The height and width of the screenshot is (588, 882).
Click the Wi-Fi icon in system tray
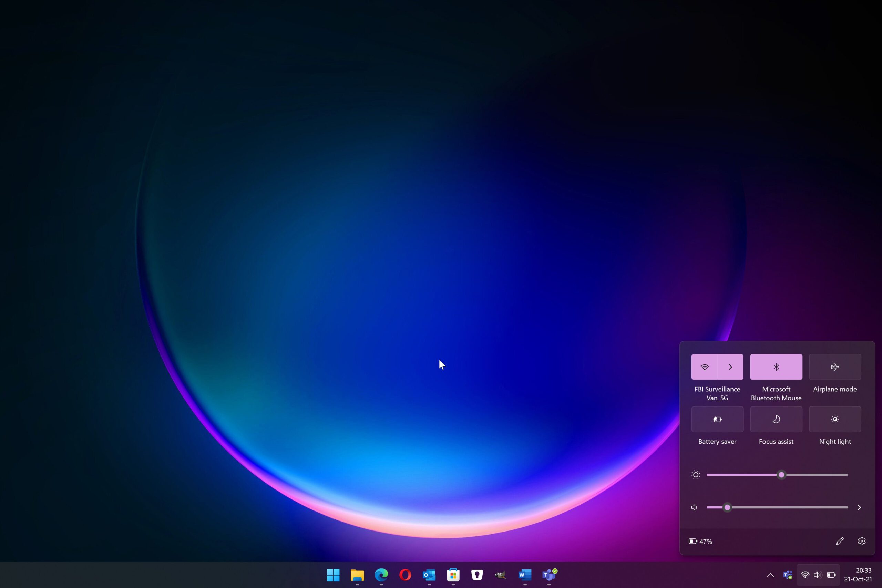point(805,575)
